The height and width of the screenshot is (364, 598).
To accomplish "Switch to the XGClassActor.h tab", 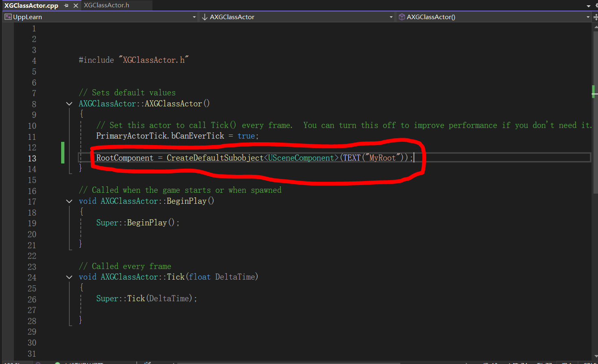I will click(x=106, y=5).
